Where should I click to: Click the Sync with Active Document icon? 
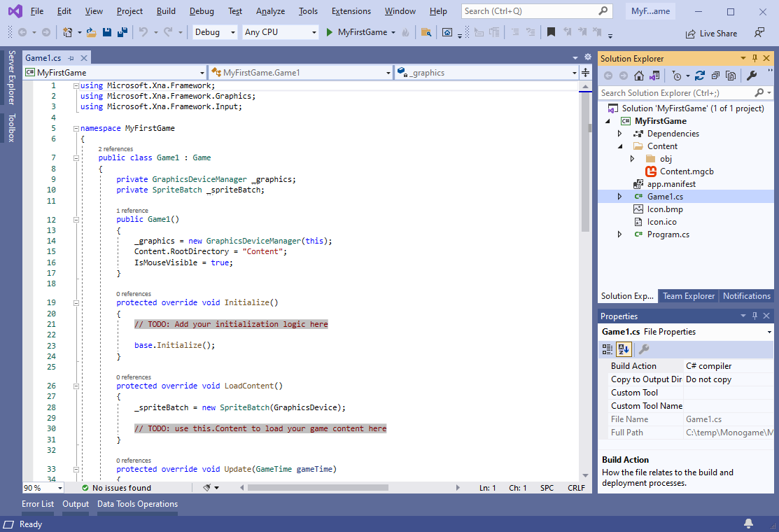click(699, 76)
